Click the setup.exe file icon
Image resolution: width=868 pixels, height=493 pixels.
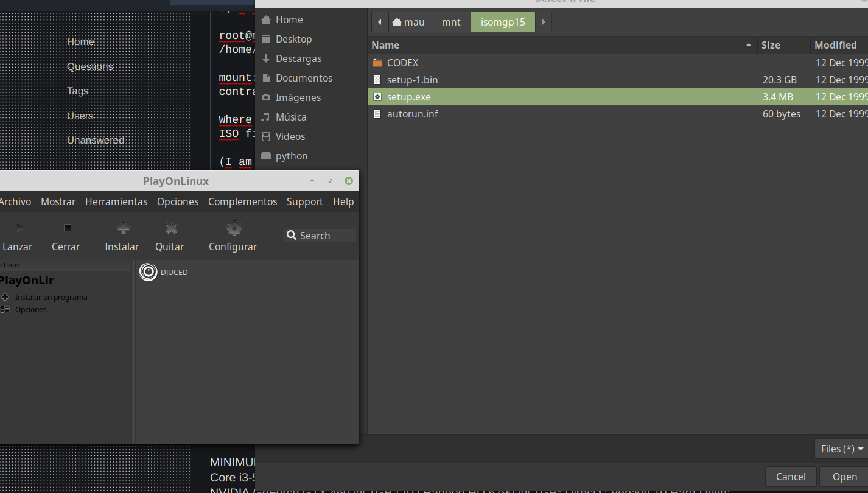(x=377, y=97)
